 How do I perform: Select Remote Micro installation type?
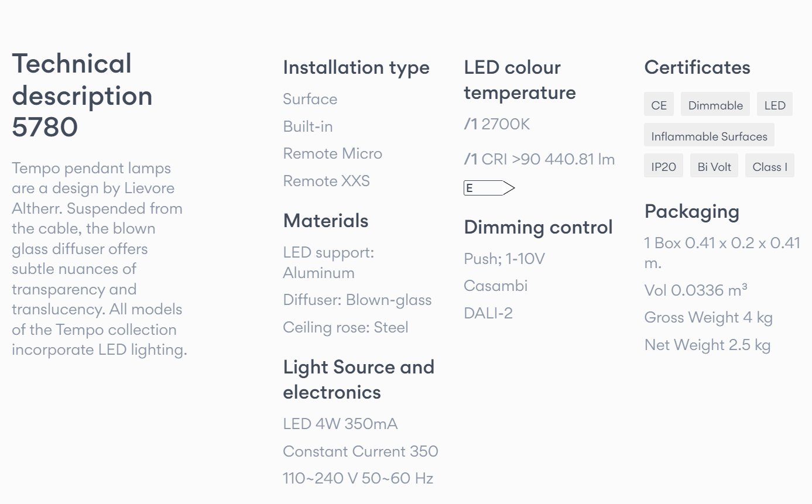[x=333, y=153]
